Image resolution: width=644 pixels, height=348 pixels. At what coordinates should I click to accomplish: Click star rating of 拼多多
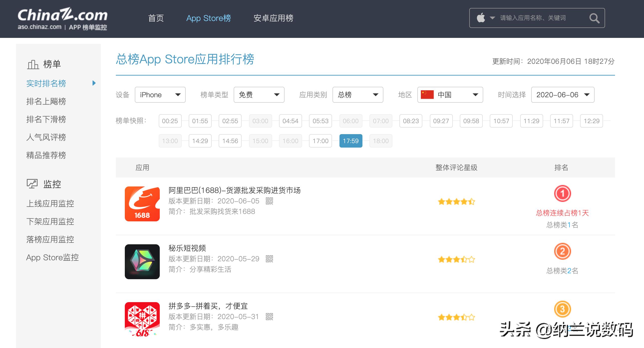coord(456,317)
